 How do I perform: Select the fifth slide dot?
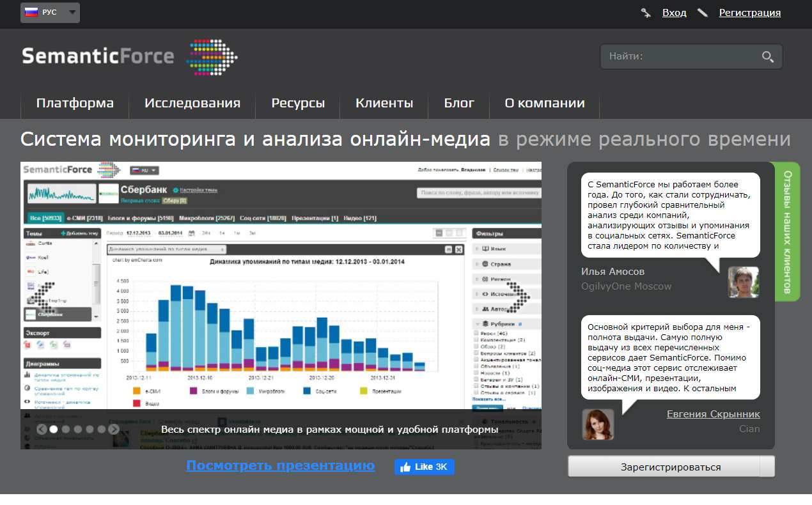[x=102, y=430]
